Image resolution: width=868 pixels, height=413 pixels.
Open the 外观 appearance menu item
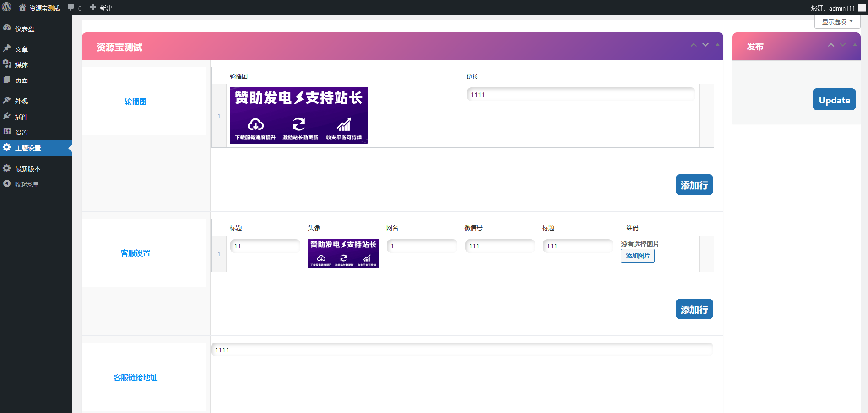click(x=21, y=101)
